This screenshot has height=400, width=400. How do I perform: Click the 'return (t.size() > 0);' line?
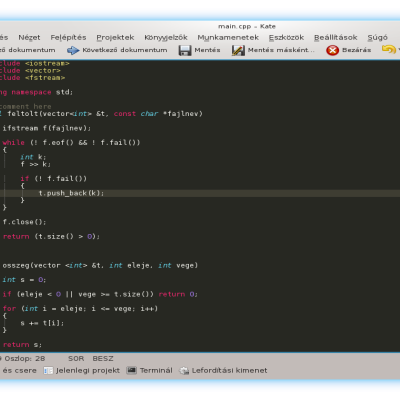coord(51,237)
